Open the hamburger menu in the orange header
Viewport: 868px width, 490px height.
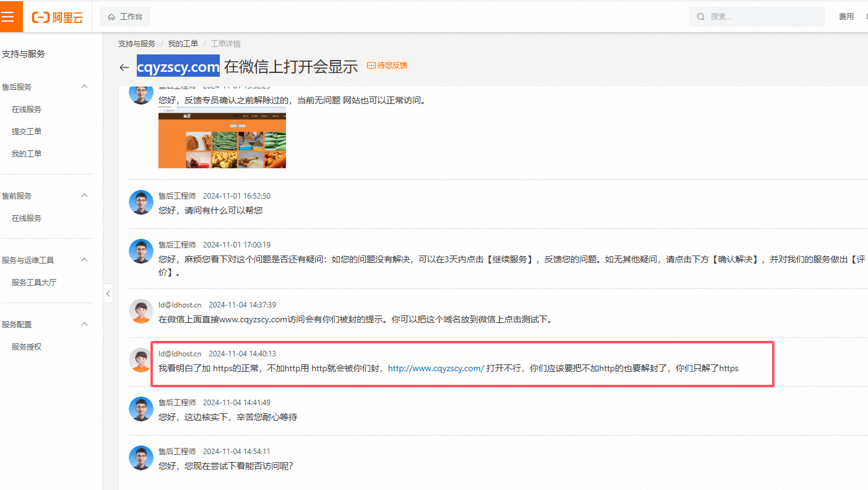7,17
